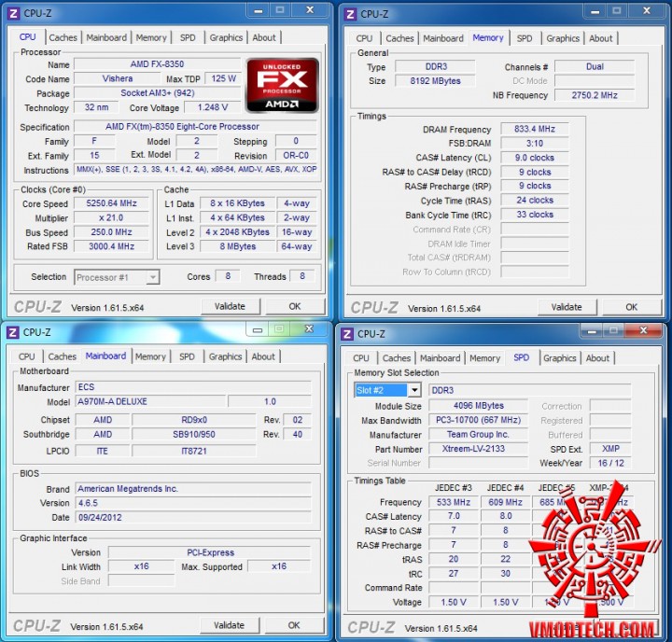672x642 pixels.
Task: Click the Package value Socket AM3+ (942)
Action: [x=158, y=93]
